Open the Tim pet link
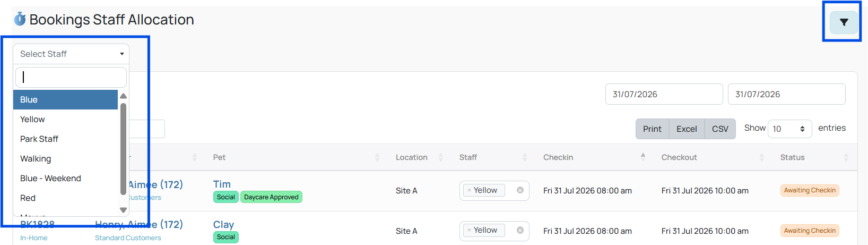This screenshot has width=868, height=245. [222, 184]
